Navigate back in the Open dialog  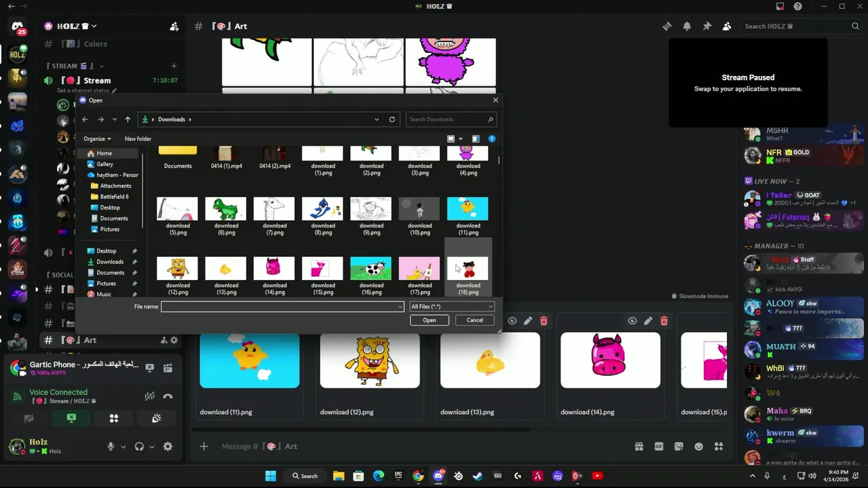pyautogui.click(x=85, y=119)
